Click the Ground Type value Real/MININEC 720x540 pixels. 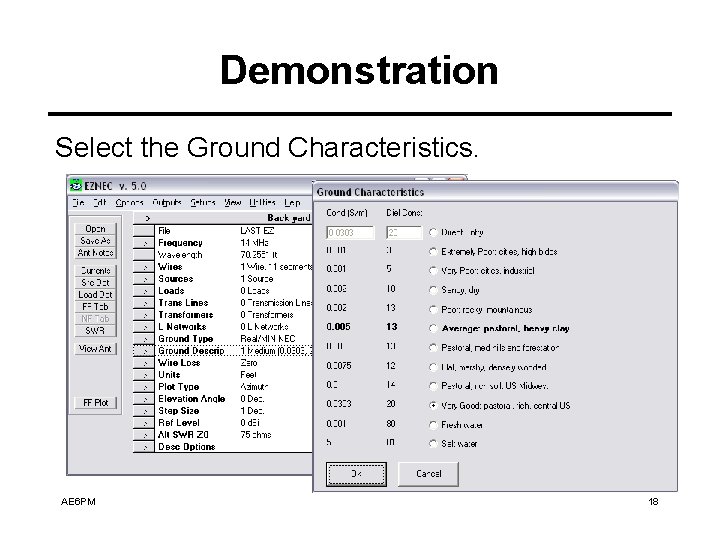click(x=268, y=339)
